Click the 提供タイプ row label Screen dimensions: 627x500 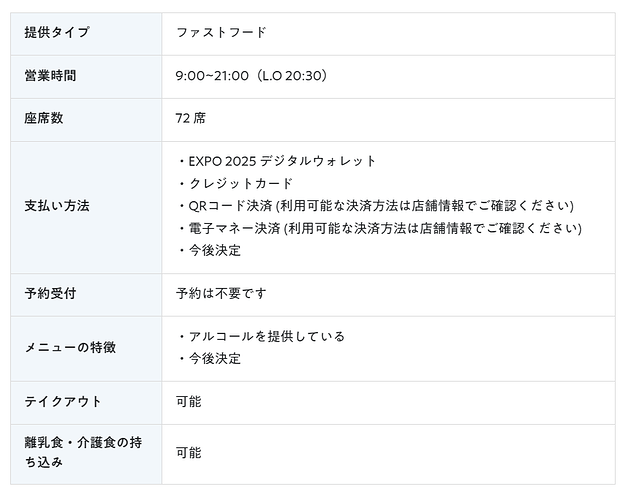(57, 33)
